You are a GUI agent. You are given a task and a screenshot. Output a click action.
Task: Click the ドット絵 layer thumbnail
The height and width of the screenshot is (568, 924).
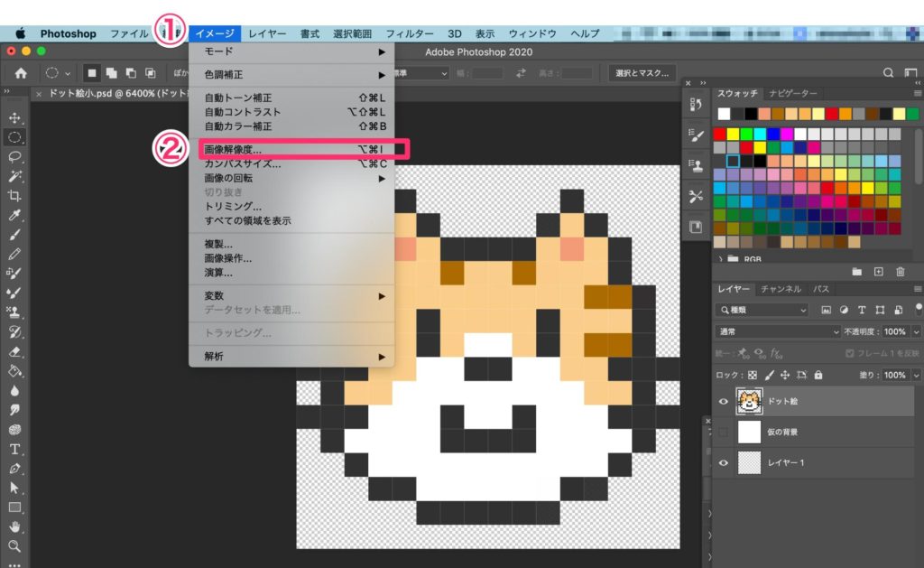[751, 400]
